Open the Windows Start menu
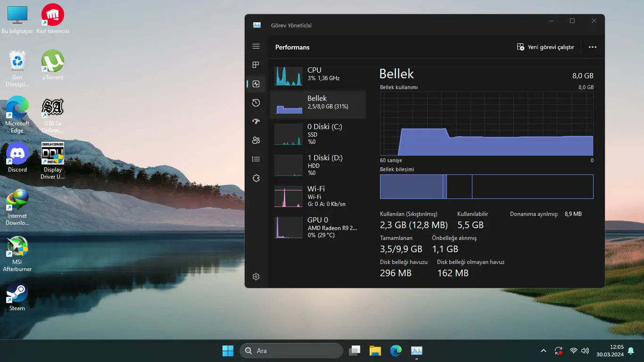Image resolution: width=644 pixels, height=362 pixels. pos(228,351)
